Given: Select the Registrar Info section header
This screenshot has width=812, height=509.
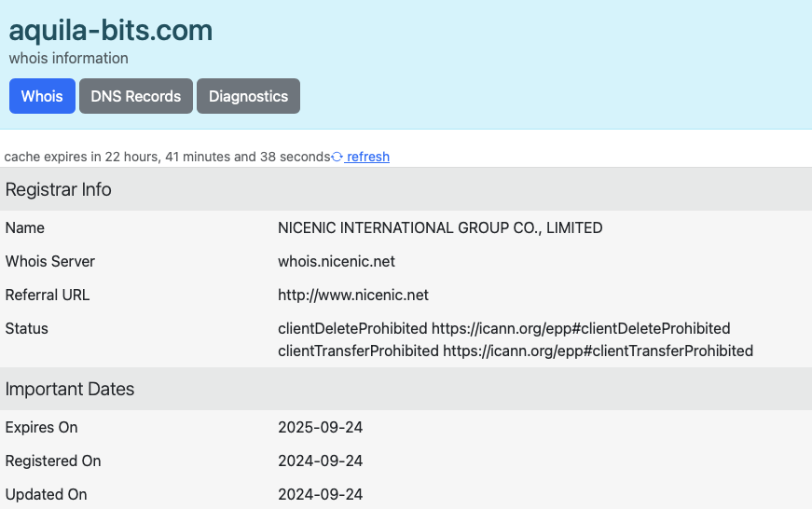Looking at the screenshot, I should [x=59, y=189].
